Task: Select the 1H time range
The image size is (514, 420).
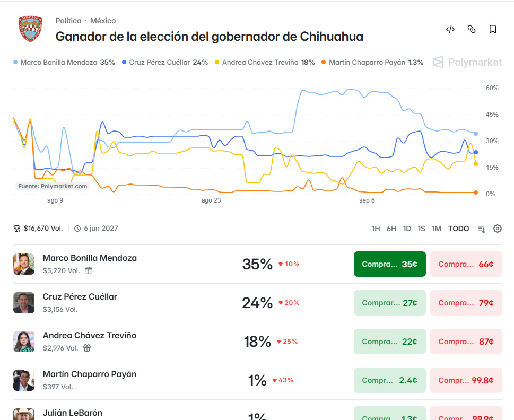Action: tap(376, 229)
